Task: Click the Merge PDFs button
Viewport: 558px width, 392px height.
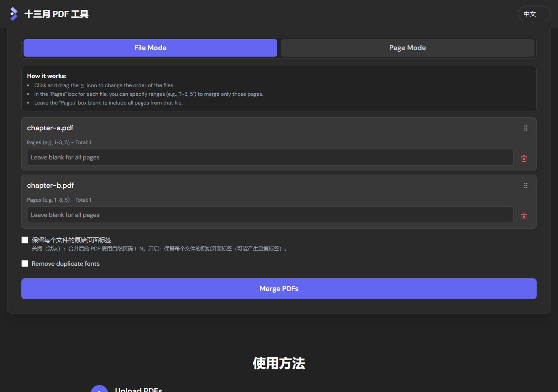Action: click(279, 289)
